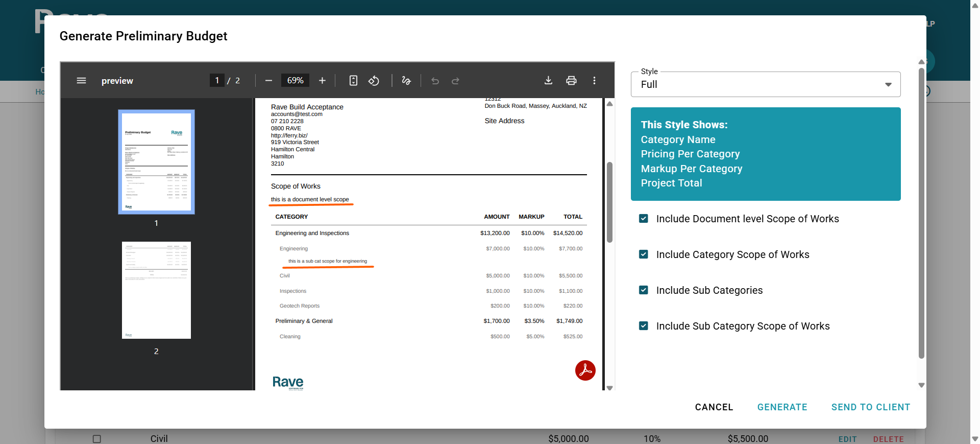The width and height of the screenshot is (980, 444).
Task: Click the CANCEL button
Action: click(714, 407)
